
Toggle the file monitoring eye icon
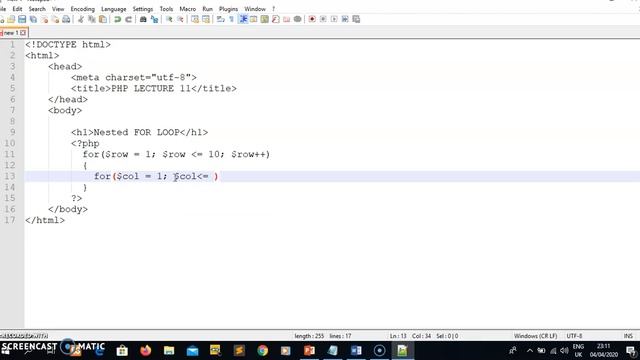(298, 19)
